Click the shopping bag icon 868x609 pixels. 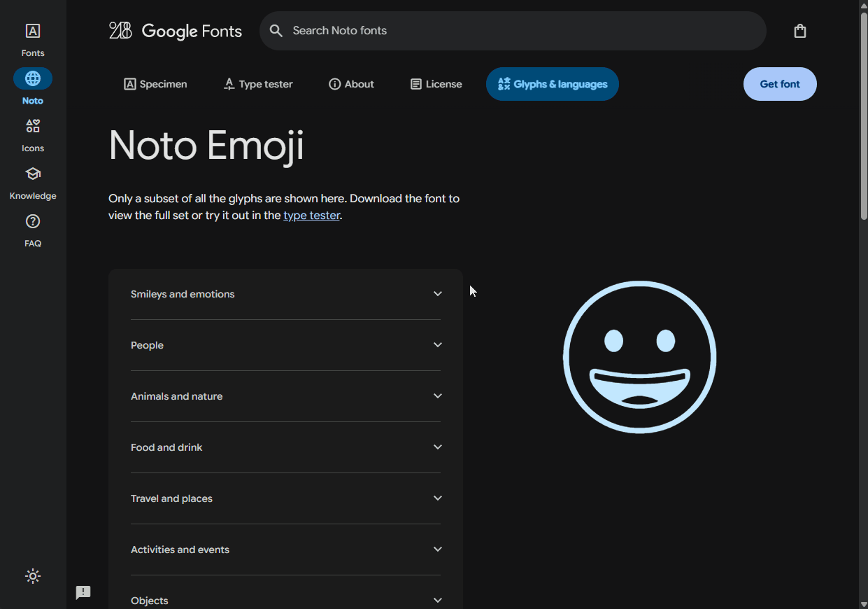(x=800, y=31)
